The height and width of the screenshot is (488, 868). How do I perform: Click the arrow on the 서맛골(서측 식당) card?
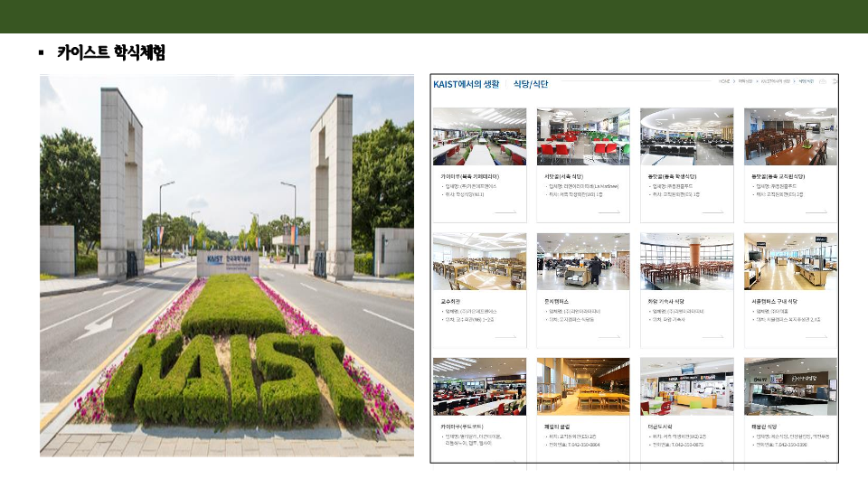(609, 211)
